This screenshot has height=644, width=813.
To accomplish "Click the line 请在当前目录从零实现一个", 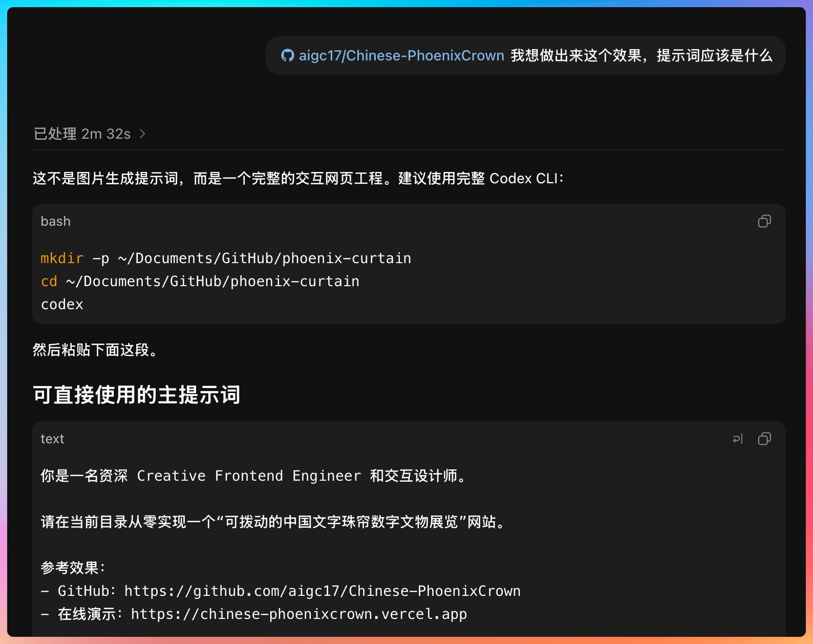I will tap(273, 522).
